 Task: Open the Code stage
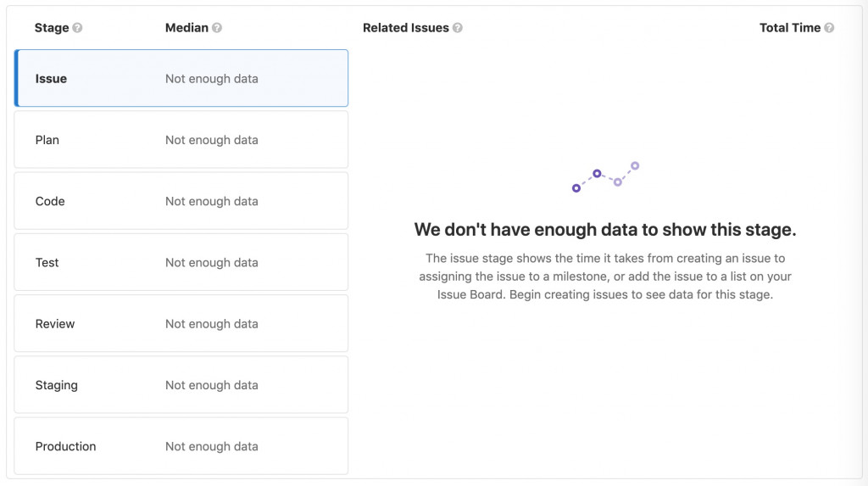(181, 201)
